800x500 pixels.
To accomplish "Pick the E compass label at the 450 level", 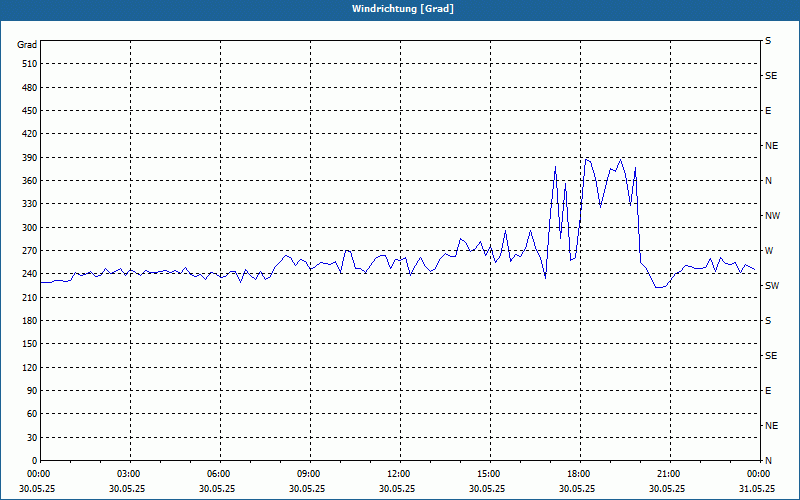I will (768, 111).
